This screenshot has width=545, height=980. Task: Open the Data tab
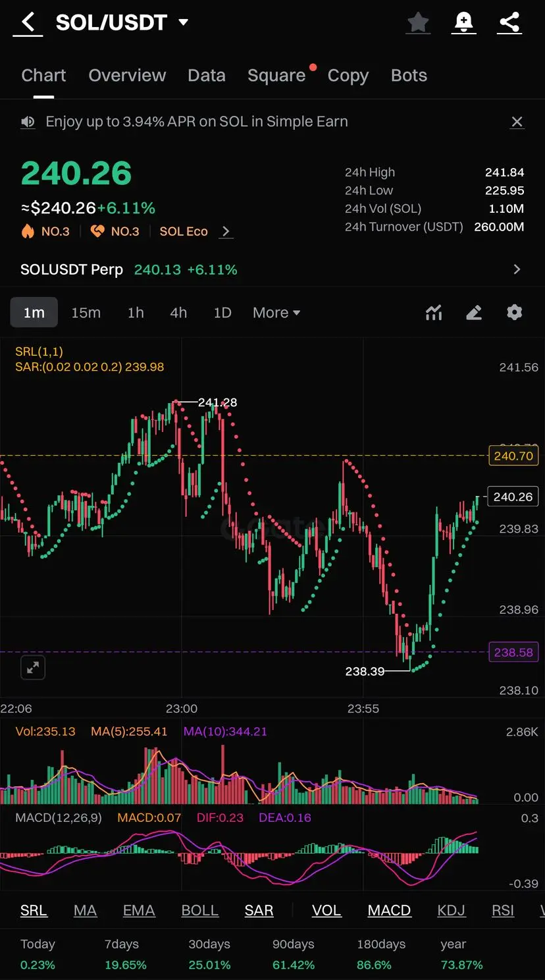(207, 76)
